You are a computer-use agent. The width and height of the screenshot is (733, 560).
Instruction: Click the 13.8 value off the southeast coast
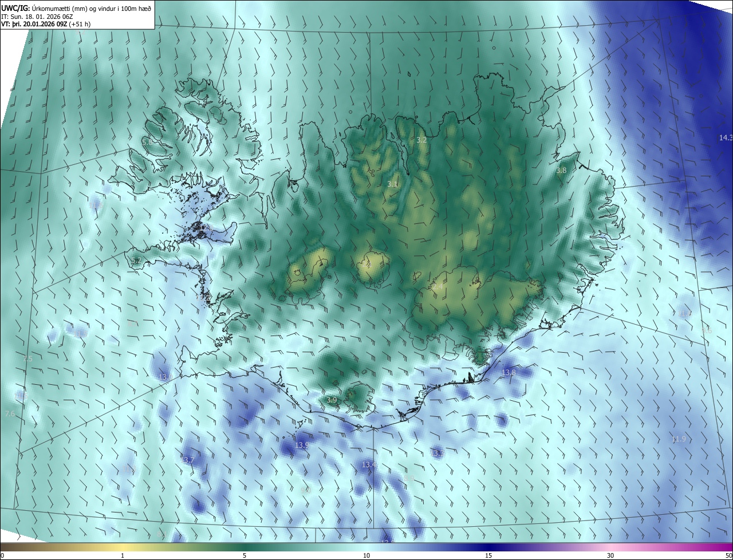[x=509, y=372]
